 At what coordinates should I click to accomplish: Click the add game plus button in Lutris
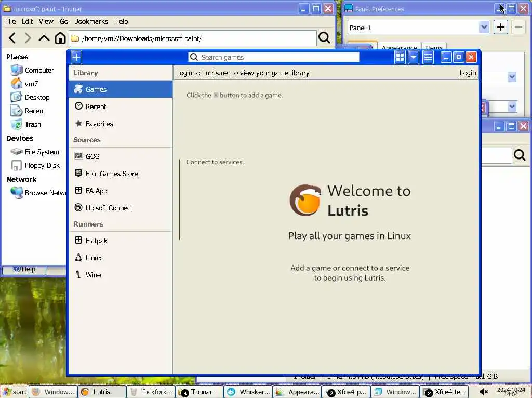point(76,57)
